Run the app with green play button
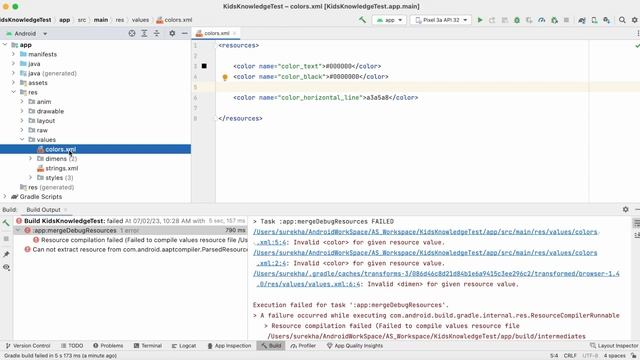Image resolution: width=640 pixels, height=360 pixels. click(480, 20)
